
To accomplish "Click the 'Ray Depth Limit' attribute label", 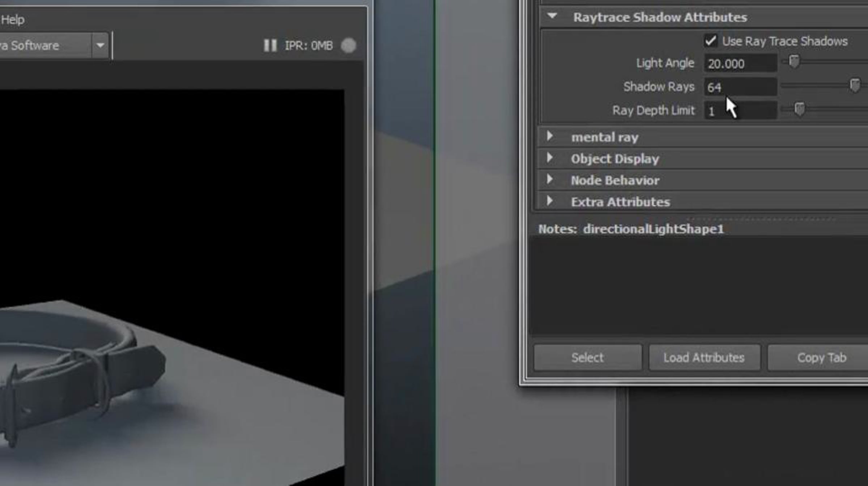I will pyautogui.click(x=654, y=111).
